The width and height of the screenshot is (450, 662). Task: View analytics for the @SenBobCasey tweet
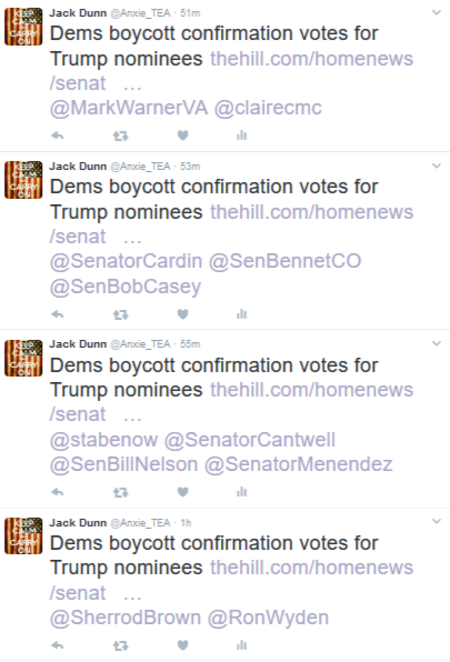coord(241,314)
